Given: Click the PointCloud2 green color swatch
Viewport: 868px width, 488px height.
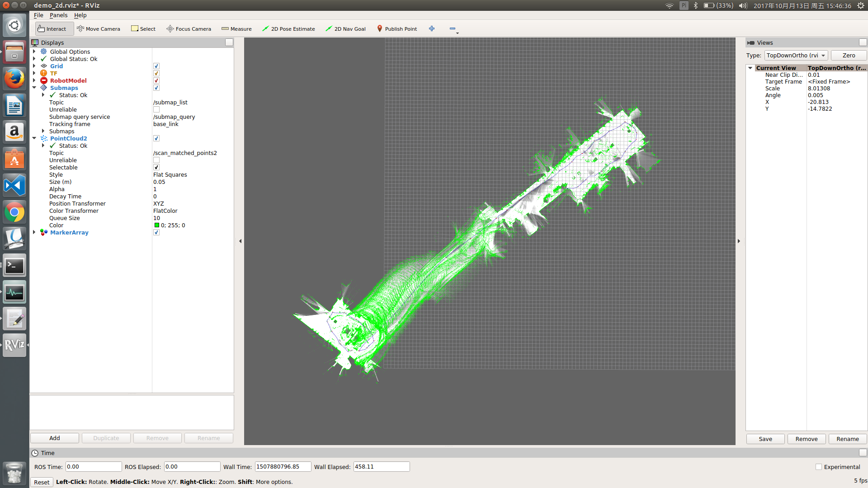Looking at the screenshot, I should 156,225.
